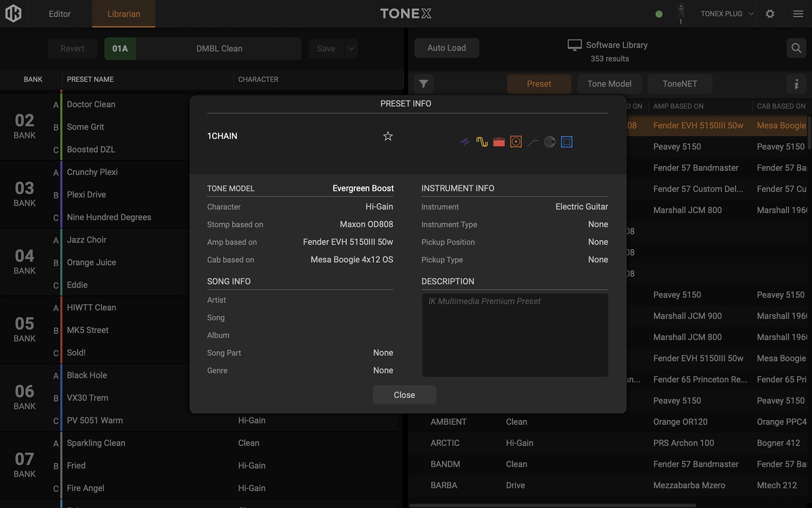Close the Preset Info dialog
The image size is (812, 508).
coord(404,395)
